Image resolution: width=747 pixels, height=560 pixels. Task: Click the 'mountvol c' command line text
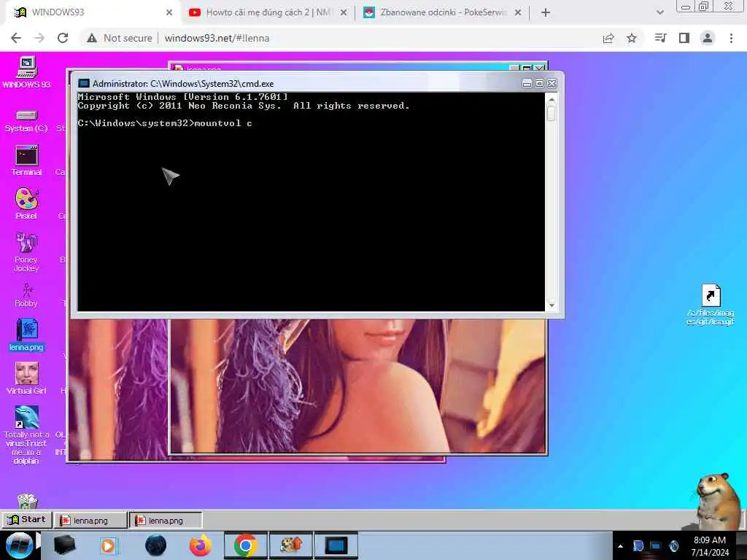[x=223, y=123]
